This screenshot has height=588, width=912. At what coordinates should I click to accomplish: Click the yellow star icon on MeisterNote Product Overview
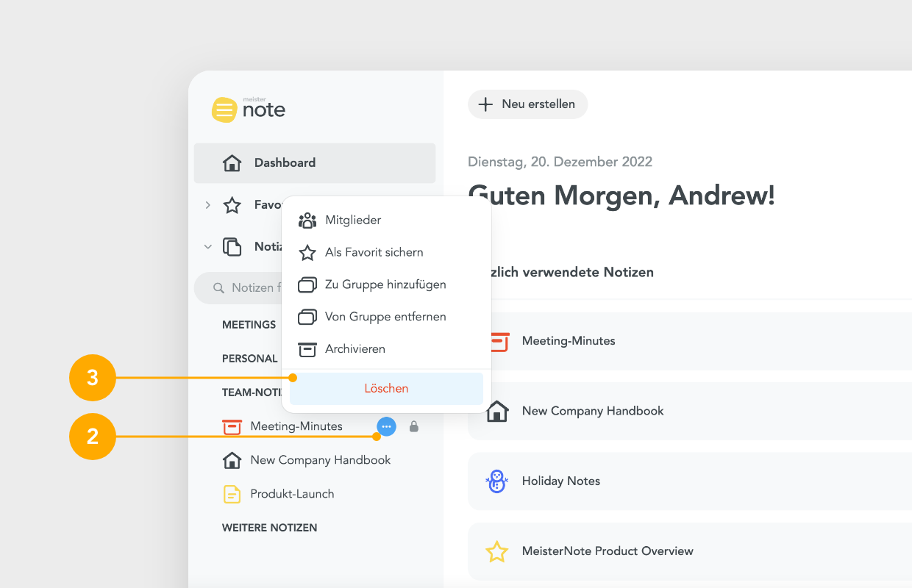pyautogui.click(x=497, y=551)
